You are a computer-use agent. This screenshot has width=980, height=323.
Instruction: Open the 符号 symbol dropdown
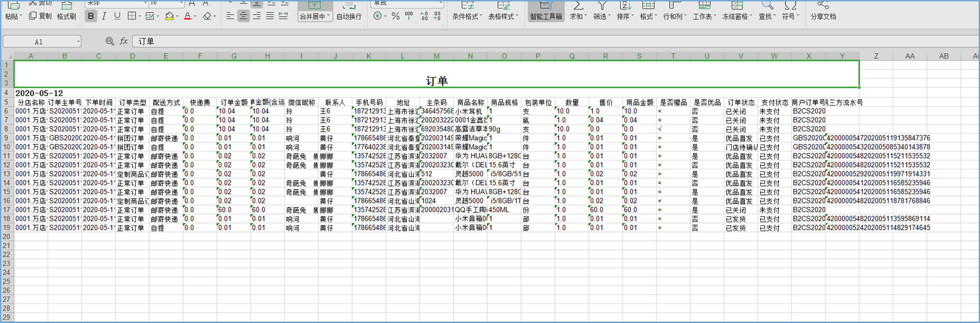click(790, 17)
